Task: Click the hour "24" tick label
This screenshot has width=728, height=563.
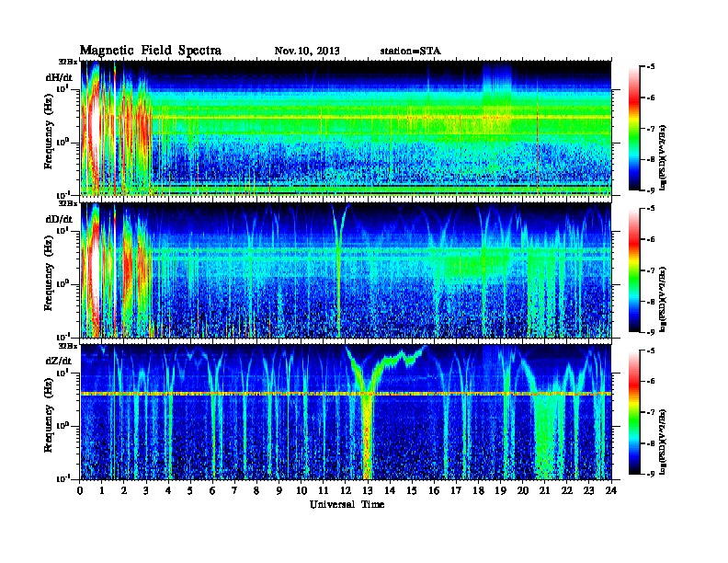Action: [x=611, y=490]
